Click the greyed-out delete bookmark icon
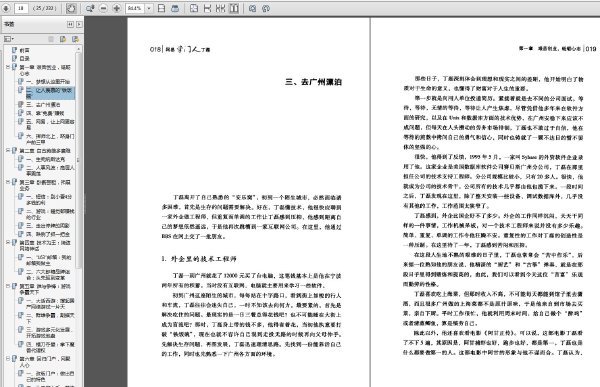This screenshot has height=387, width=600. 51,39
